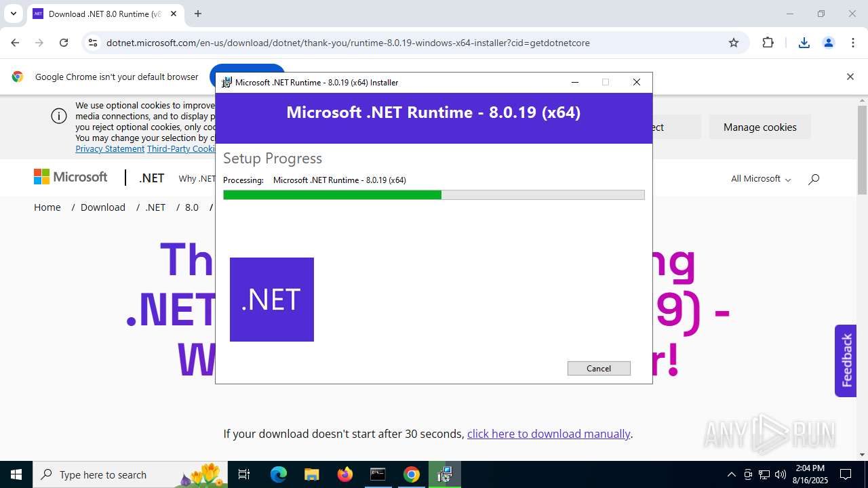Click the page vertical scrollbar
Screen dimensions: 868x488
point(862,149)
